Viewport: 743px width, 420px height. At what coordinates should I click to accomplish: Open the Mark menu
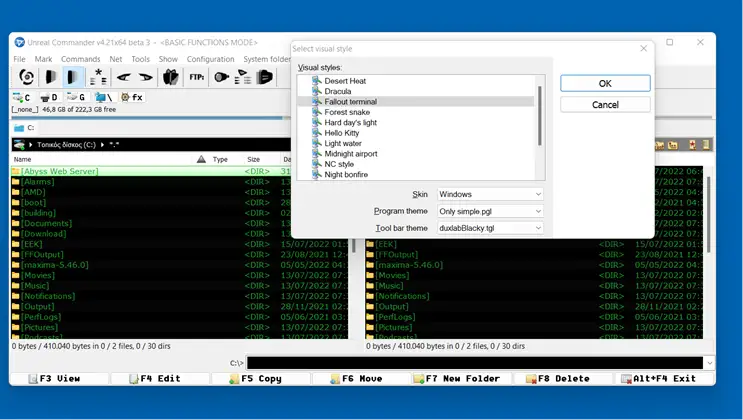(x=43, y=59)
